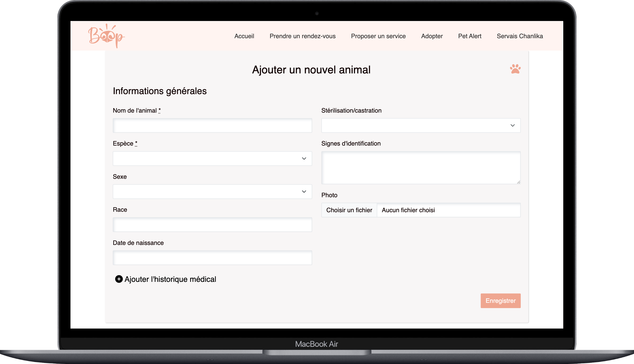The image size is (634, 364).
Task: Select the Adopter menu item
Action: 432,36
